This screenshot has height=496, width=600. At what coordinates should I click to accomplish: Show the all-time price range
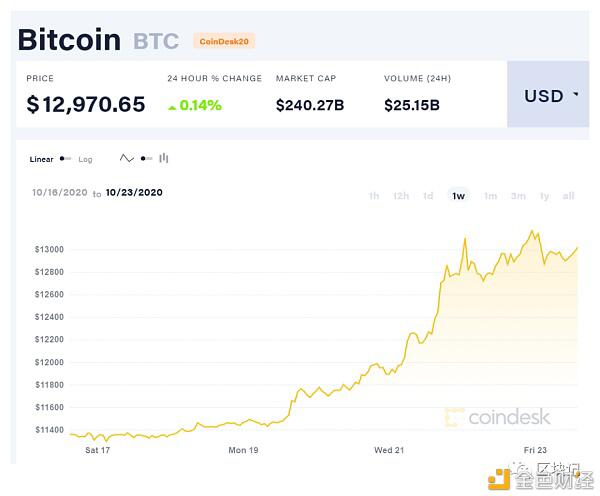(x=568, y=196)
